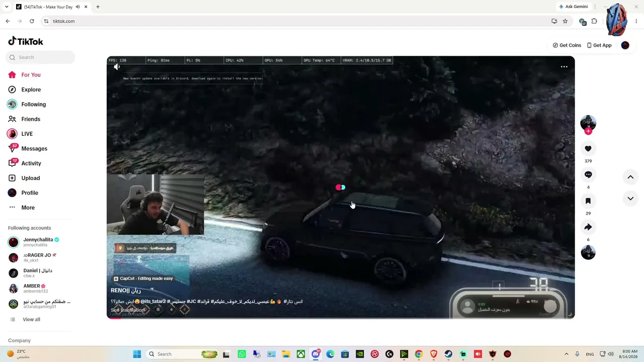Launch Brave browser from the taskbar
The width and height of the screenshot is (644, 362).
(x=434, y=354)
